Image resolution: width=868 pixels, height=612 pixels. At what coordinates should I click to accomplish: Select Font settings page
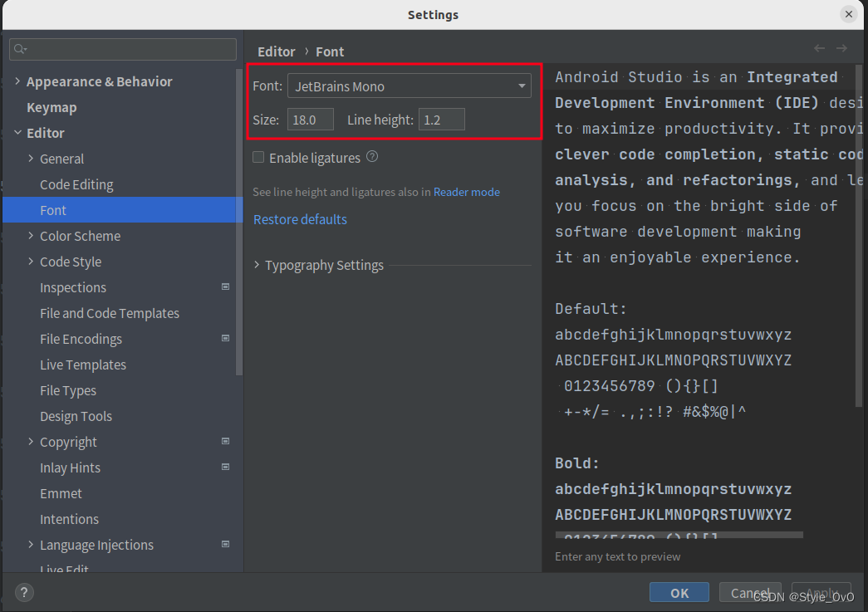point(52,210)
